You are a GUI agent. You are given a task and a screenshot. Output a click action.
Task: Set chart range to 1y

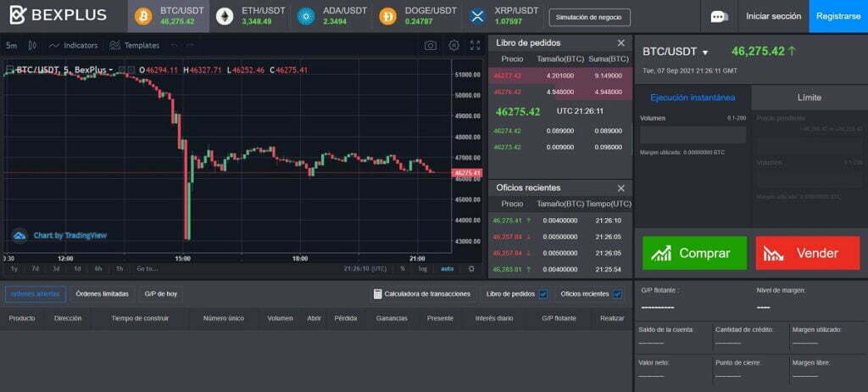(x=14, y=269)
